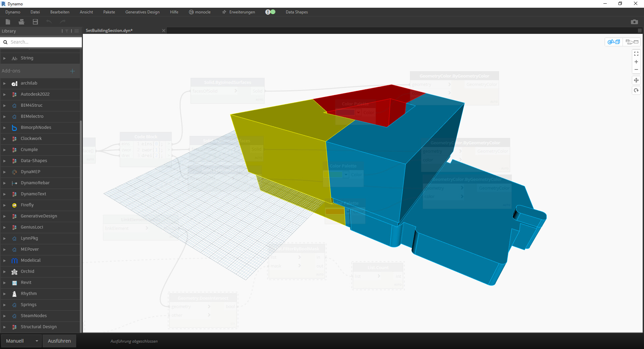Zoom out with the minus button

tap(636, 70)
